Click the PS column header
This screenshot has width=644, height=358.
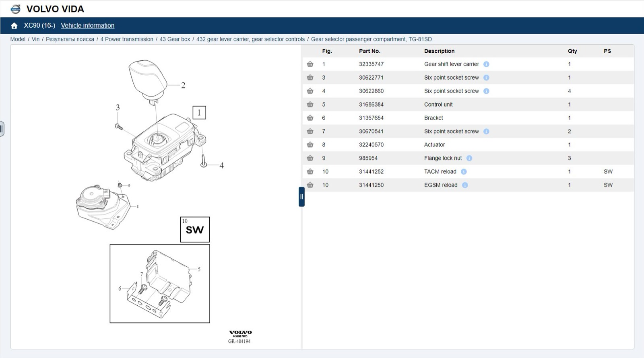click(607, 51)
